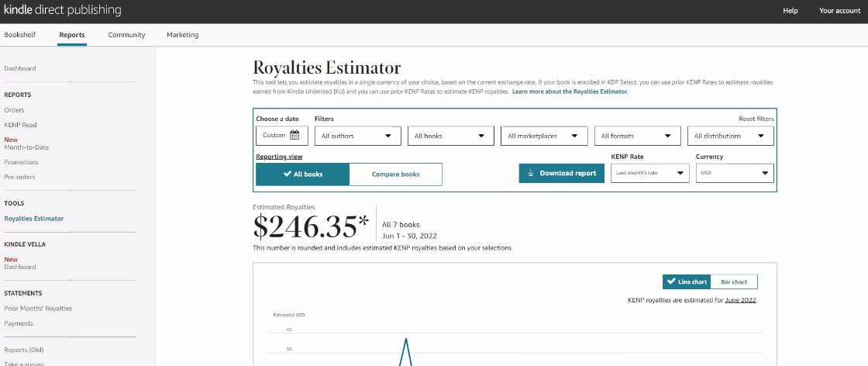Open the All distributions dropdown
Screen dimensions: 868x366
pyautogui.click(x=731, y=136)
